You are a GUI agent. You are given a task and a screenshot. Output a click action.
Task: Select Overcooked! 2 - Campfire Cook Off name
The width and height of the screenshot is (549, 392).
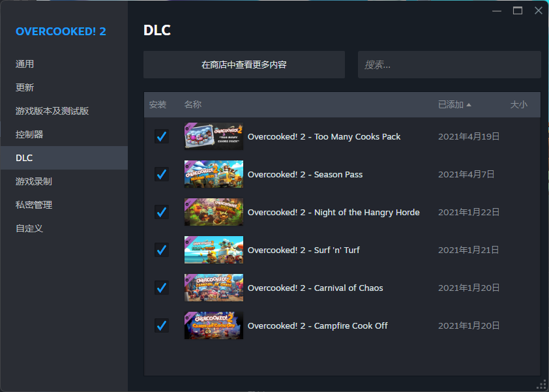pyautogui.click(x=318, y=325)
